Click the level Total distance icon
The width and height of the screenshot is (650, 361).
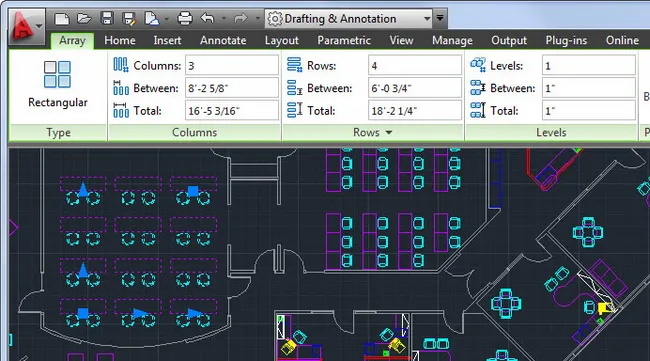coord(478,110)
